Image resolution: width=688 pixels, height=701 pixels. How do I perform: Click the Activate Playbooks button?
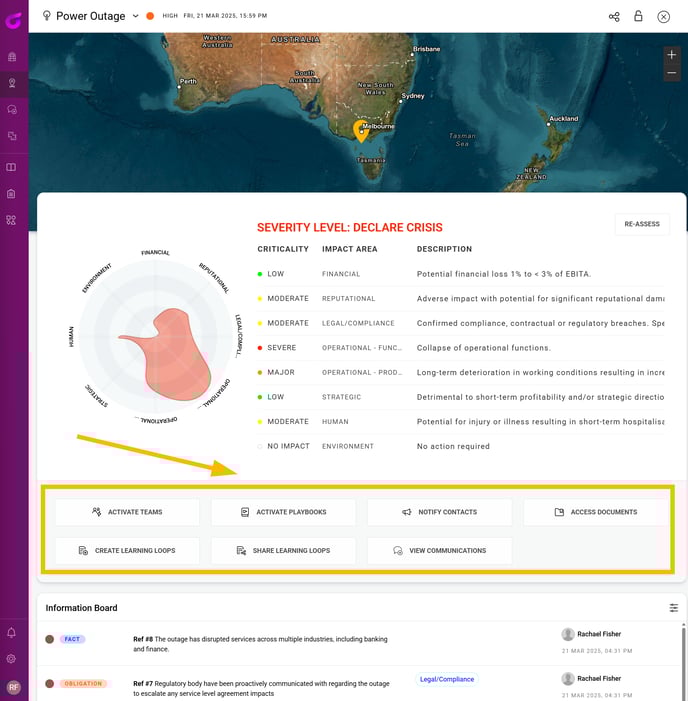(283, 512)
